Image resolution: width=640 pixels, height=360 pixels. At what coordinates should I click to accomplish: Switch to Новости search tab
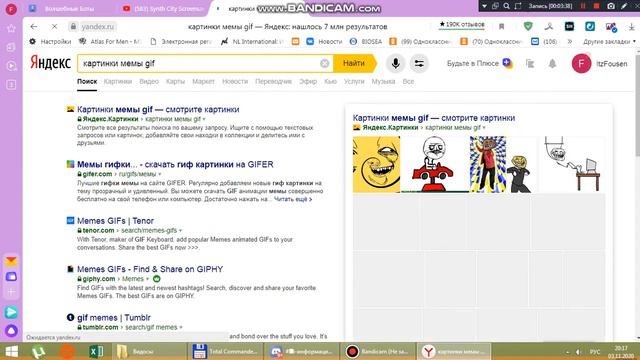point(235,82)
